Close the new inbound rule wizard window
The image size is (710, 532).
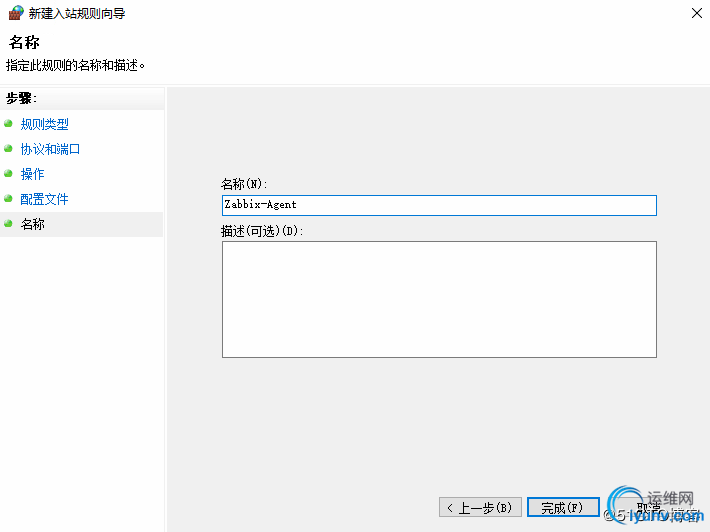click(695, 14)
